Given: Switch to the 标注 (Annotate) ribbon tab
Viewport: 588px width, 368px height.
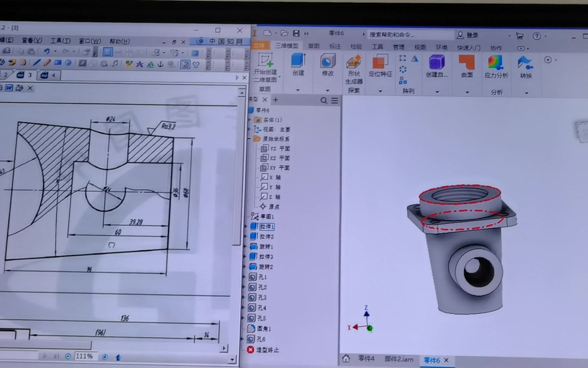Looking at the screenshot, I should 335,46.
